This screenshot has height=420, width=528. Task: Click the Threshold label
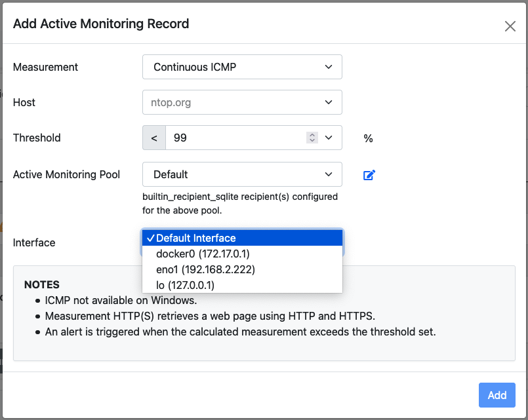click(37, 138)
